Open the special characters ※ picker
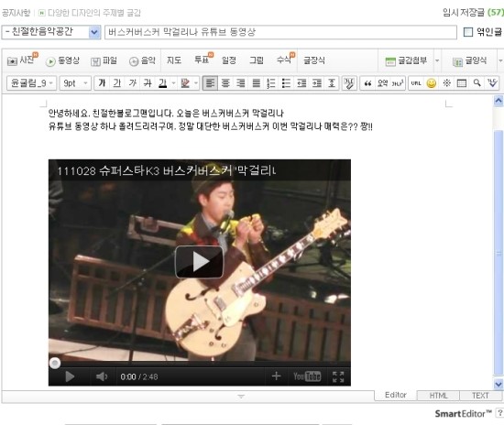Viewport: 504px width, 425px height. (447, 83)
